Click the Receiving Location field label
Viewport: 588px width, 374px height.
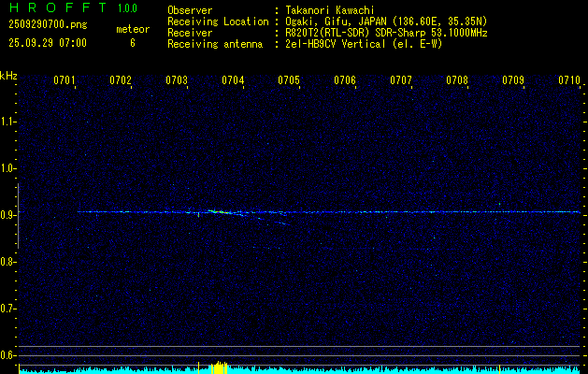click(x=218, y=22)
